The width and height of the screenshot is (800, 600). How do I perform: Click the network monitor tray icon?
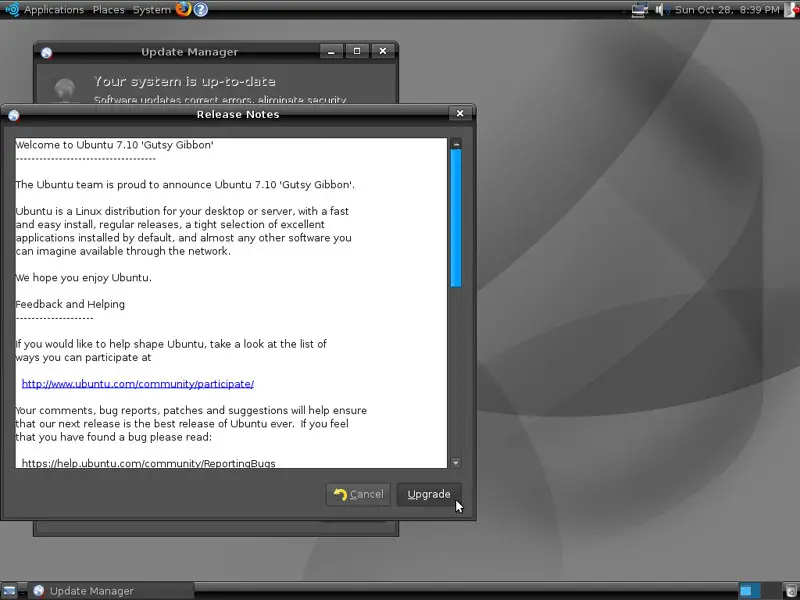(639, 10)
